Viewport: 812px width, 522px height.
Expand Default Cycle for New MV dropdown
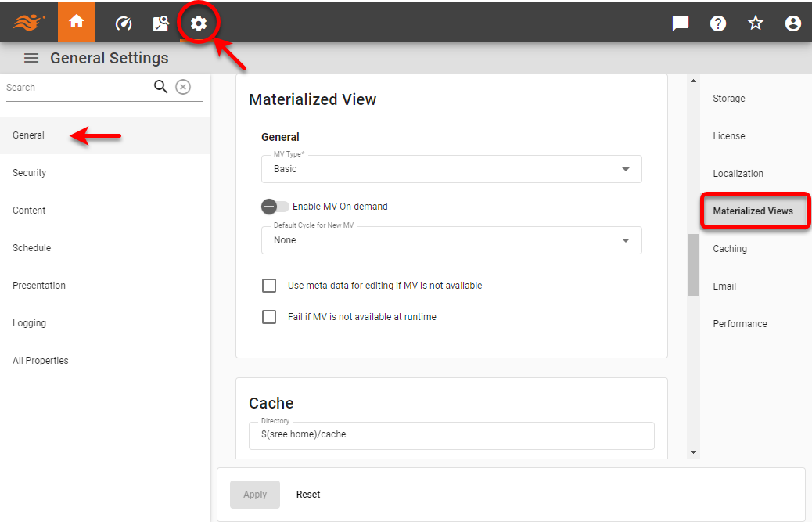click(625, 240)
